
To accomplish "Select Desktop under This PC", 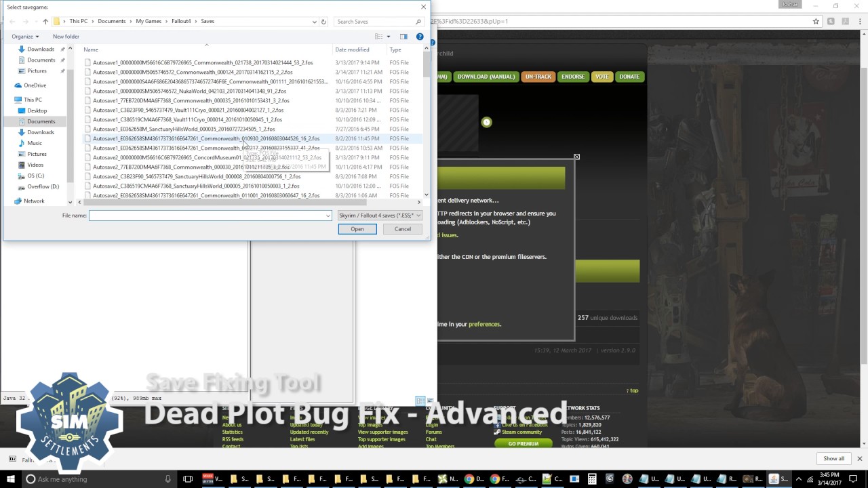I will [37, 110].
